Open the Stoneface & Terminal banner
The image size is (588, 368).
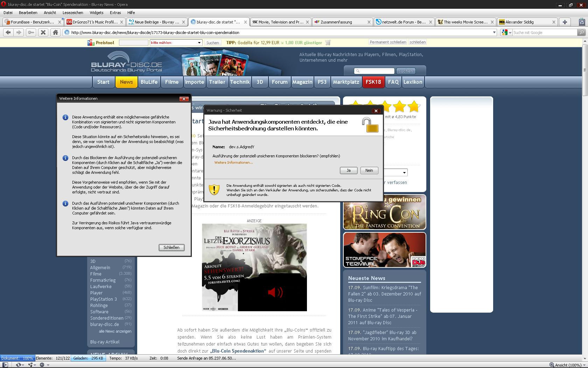coord(385,250)
